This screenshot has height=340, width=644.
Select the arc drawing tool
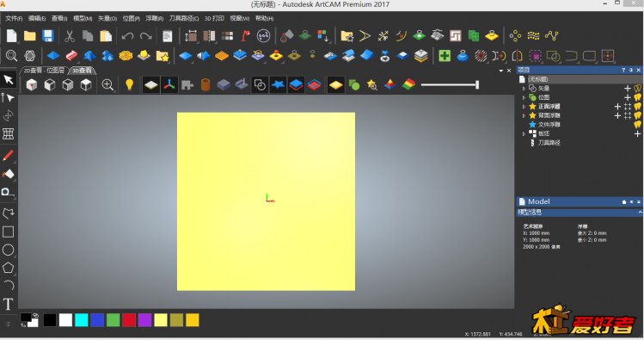[x=9, y=285]
